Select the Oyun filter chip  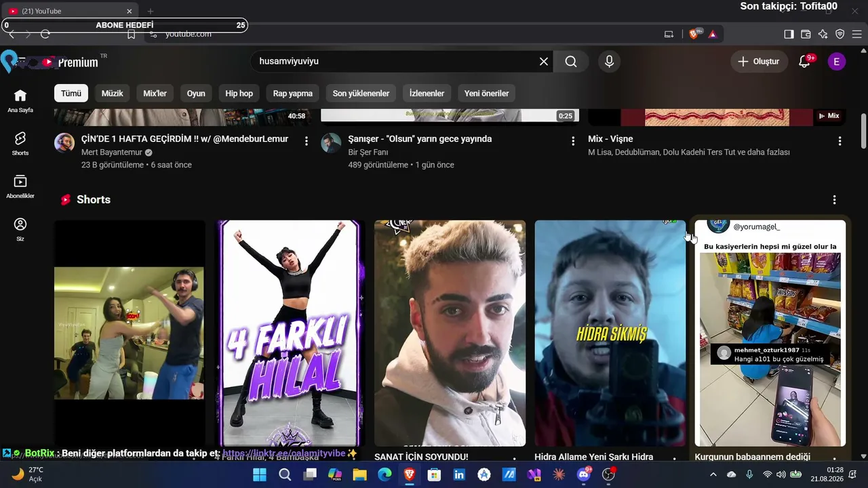[196, 94]
